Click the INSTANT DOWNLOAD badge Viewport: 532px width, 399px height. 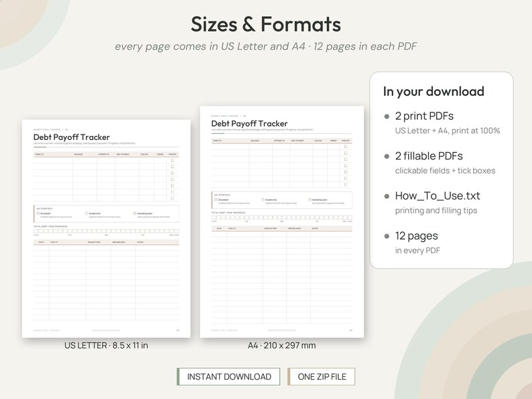point(228,377)
